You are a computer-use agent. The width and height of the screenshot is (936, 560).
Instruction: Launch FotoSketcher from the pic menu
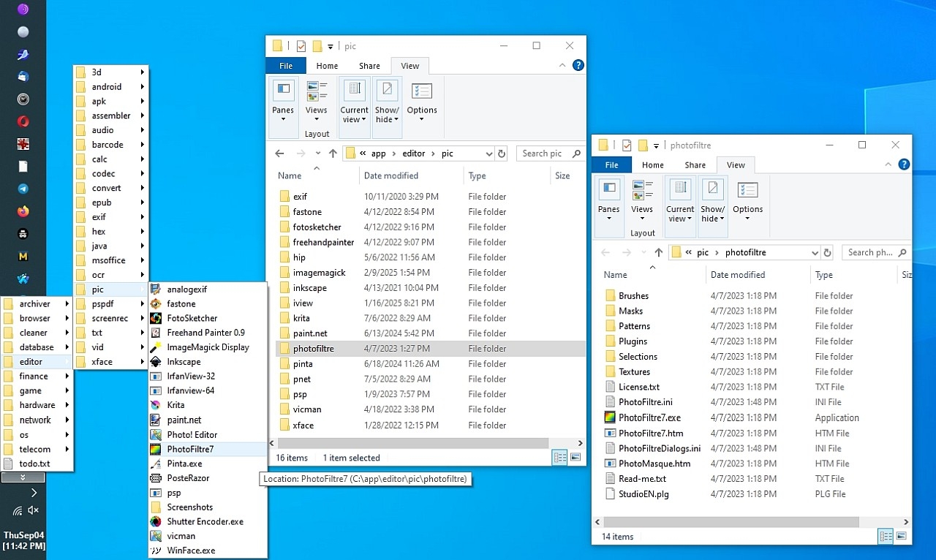pos(208,318)
